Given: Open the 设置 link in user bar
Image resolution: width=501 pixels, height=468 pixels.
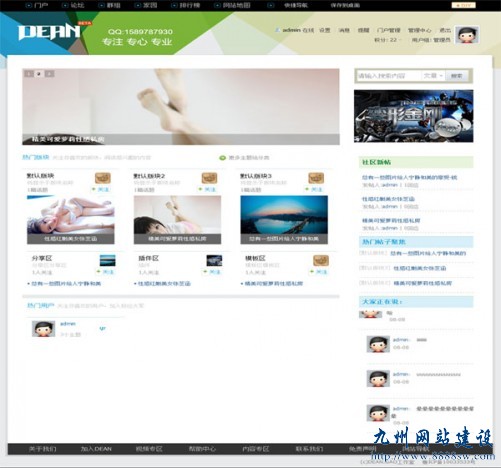Looking at the screenshot, I should click(324, 30).
